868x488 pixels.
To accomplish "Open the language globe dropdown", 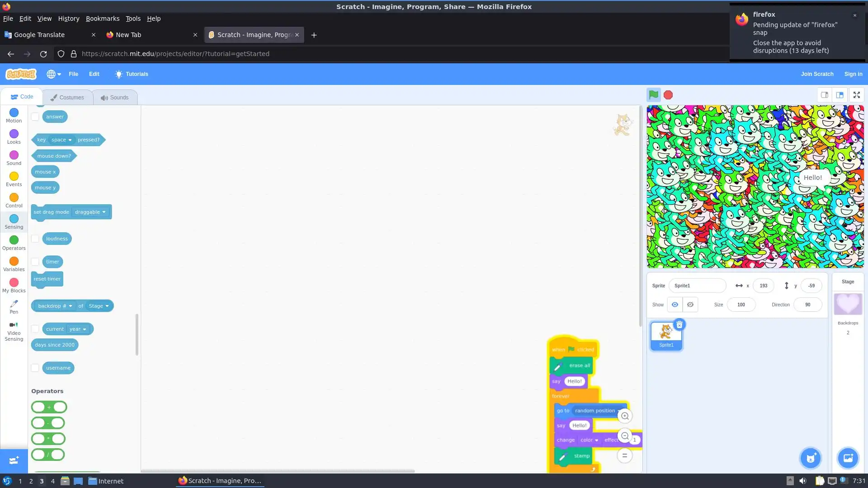I will click(53, 74).
